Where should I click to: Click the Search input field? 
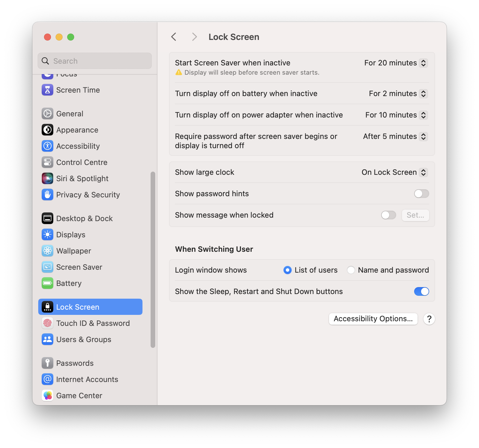tap(95, 61)
